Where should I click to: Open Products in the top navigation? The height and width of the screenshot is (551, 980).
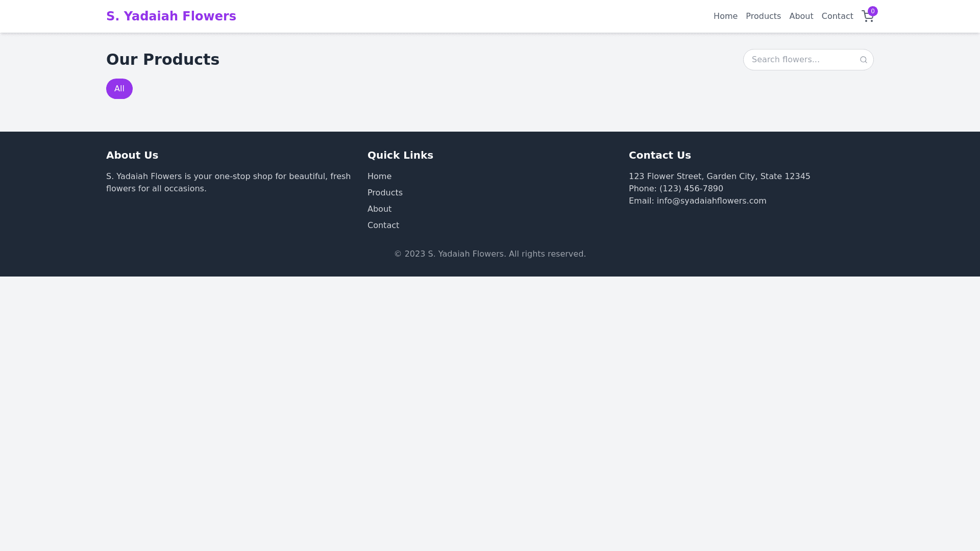coord(763,16)
